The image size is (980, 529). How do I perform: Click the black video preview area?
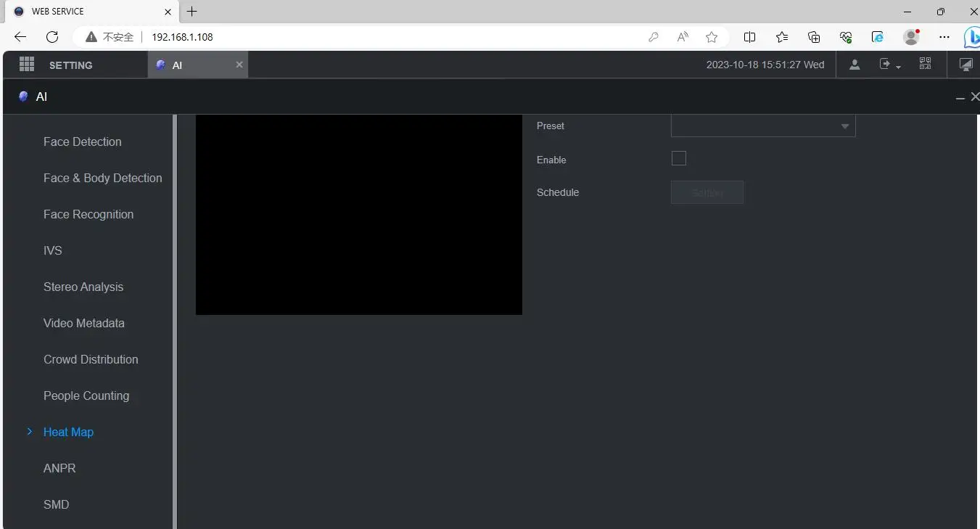pyautogui.click(x=359, y=215)
